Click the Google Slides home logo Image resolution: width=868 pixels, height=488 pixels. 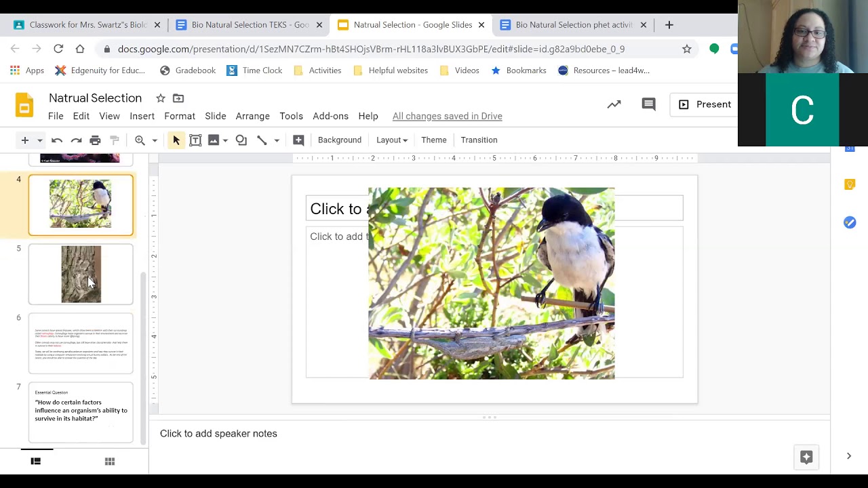[x=24, y=106]
